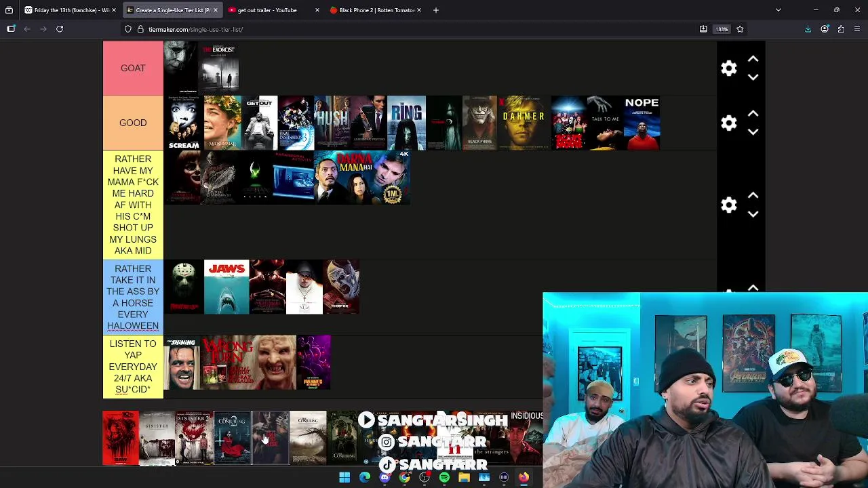Move GOOD tier up with arrow
The width and height of the screenshot is (868, 488).
point(753,114)
